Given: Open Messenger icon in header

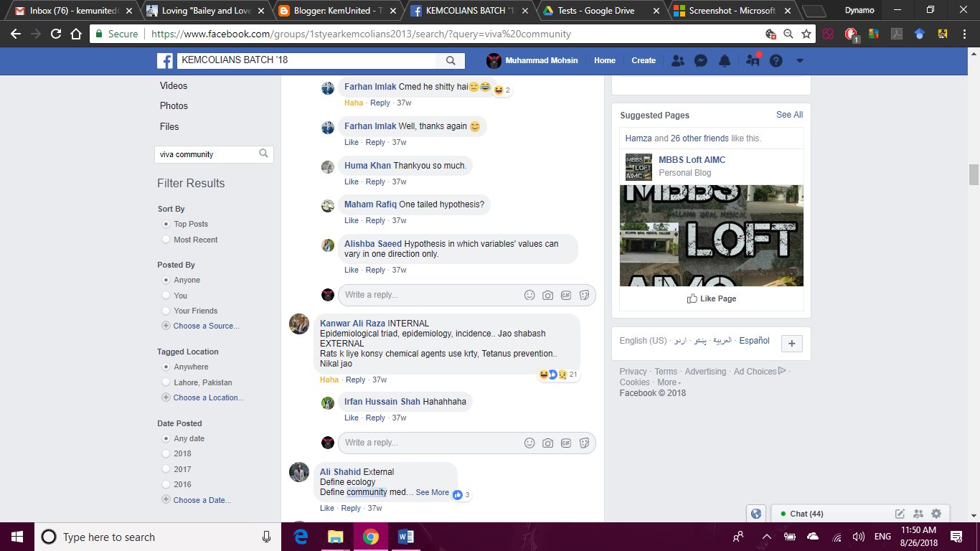Looking at the screenshot, I should tap(701, 60).
